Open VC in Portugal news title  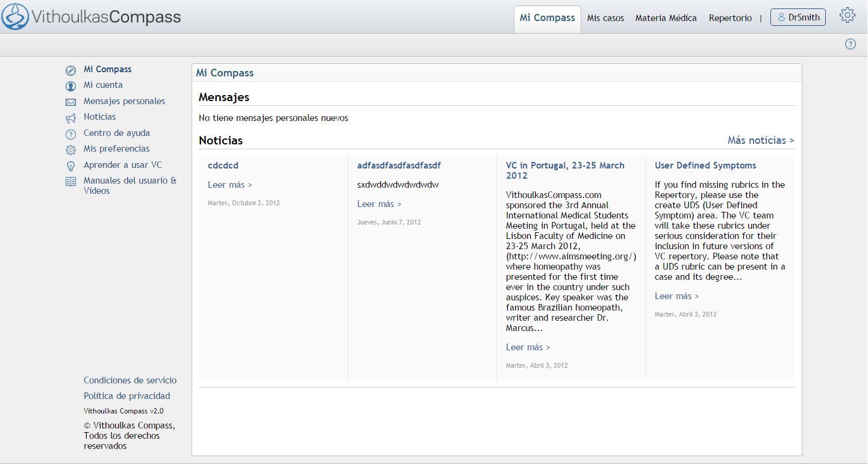(565, 170)
